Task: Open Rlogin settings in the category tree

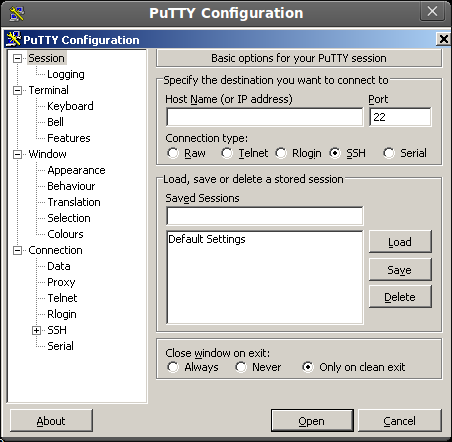Action: point(62,314)
